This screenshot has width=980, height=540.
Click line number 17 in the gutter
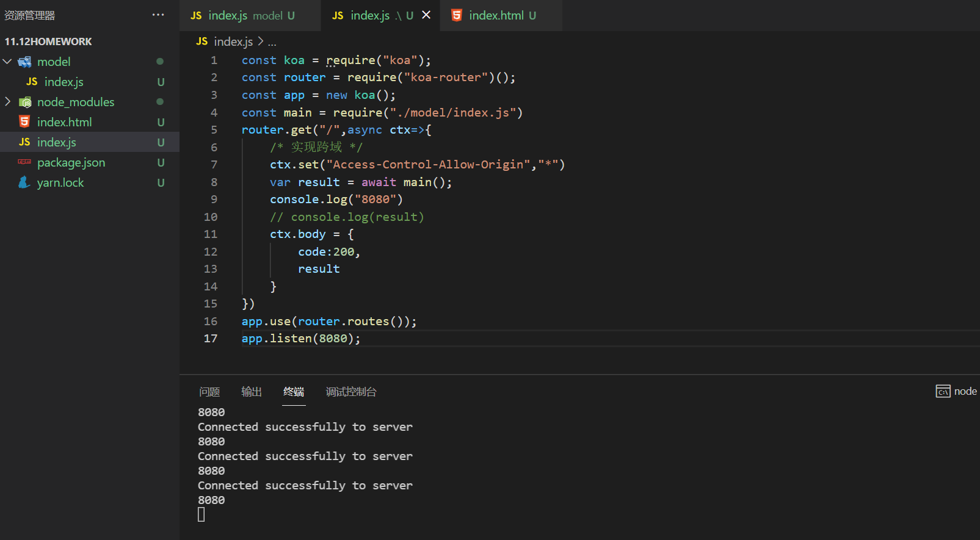tap(211, 339)
